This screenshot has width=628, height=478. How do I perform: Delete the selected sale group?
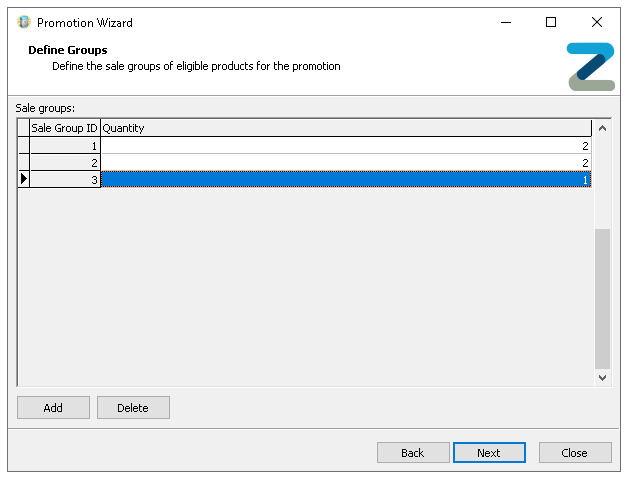click(133, 408)
